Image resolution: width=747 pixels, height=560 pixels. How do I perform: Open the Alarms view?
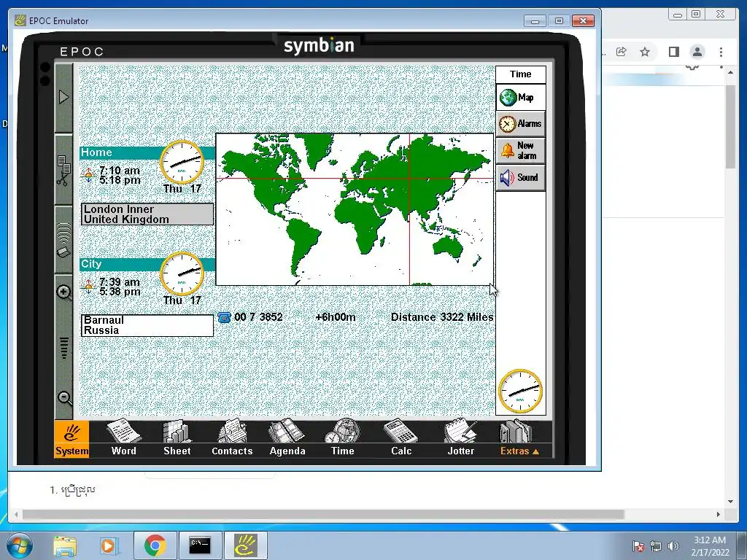(521, 124)
